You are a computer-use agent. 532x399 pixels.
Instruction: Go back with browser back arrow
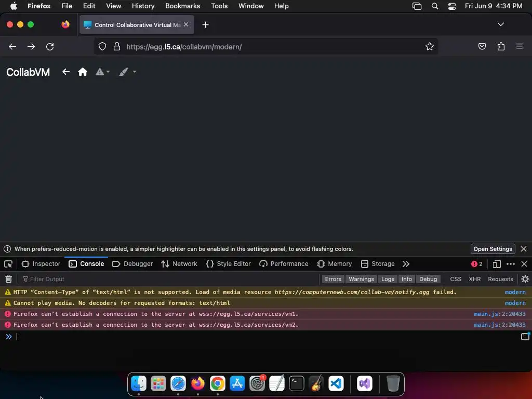tap(12, 46)
